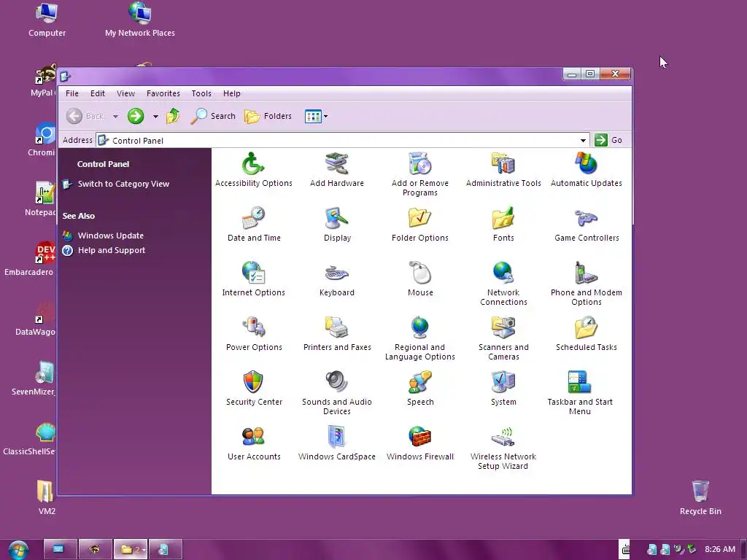The height and width of the screenshot is (560, 747).
Task: Open the View menu
Action: point(125,93)
